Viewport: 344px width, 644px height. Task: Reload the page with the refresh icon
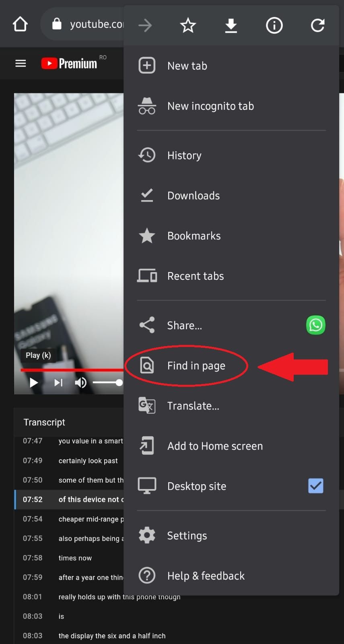pyautogui.click(x=317, y=26)
